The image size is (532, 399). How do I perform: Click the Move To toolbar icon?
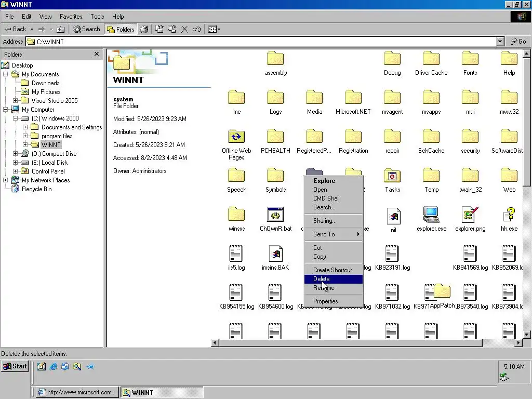point(159,29)
